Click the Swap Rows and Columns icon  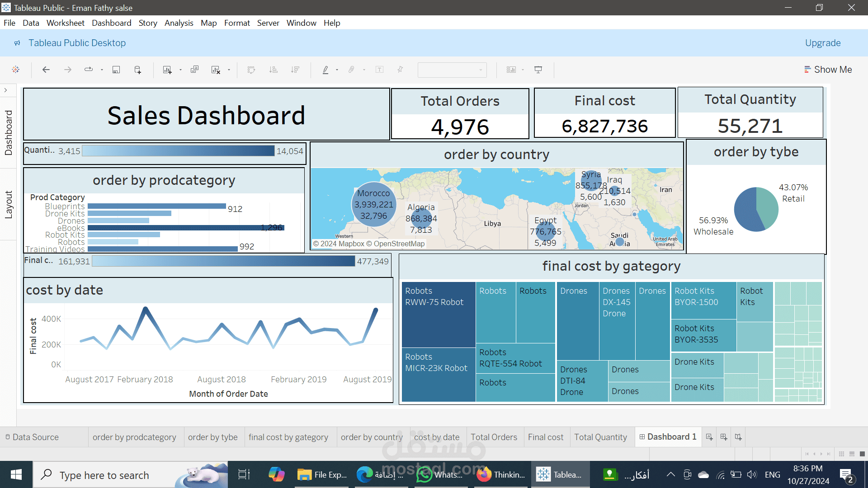251,70
